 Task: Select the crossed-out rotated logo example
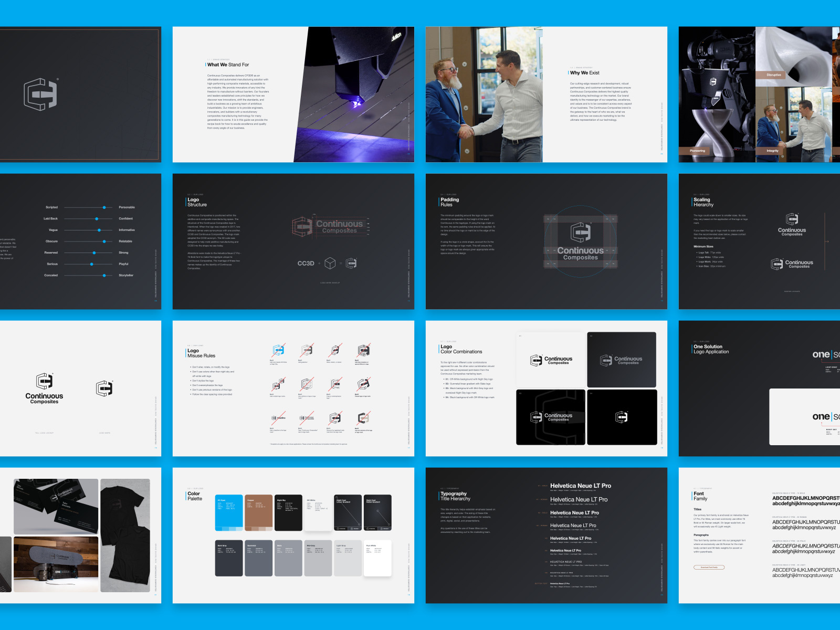pyautogui.click(x=363, y=384)
